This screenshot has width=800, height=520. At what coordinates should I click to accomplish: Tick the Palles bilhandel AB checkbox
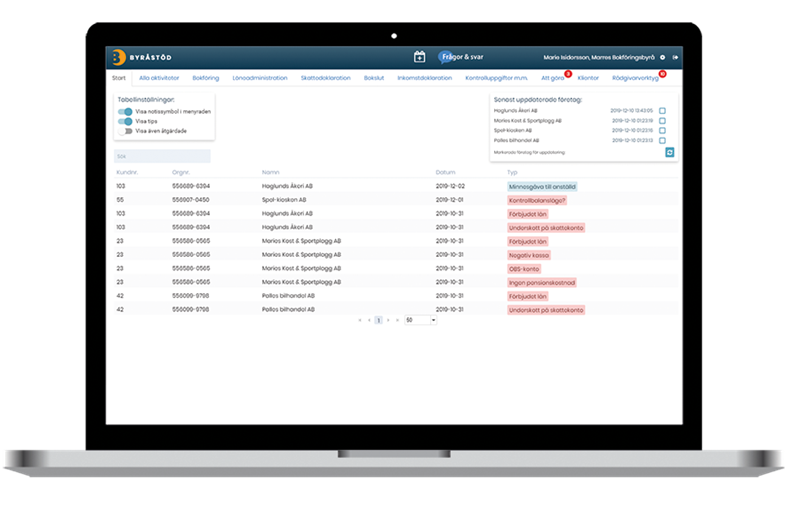coord(662,140)
